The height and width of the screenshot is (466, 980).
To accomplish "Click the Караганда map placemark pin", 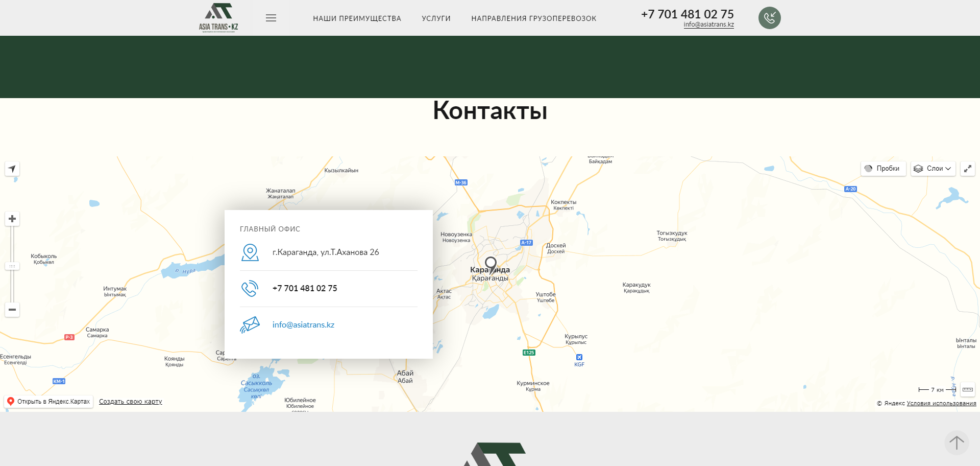I will coord(491,266).
